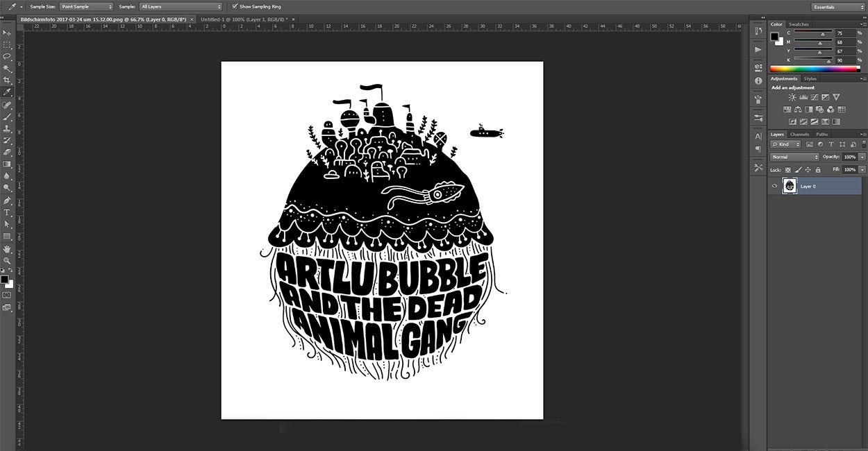This screenshot has width=868, height=451.
Task: Select the Move tool
Action: point(7,32)
